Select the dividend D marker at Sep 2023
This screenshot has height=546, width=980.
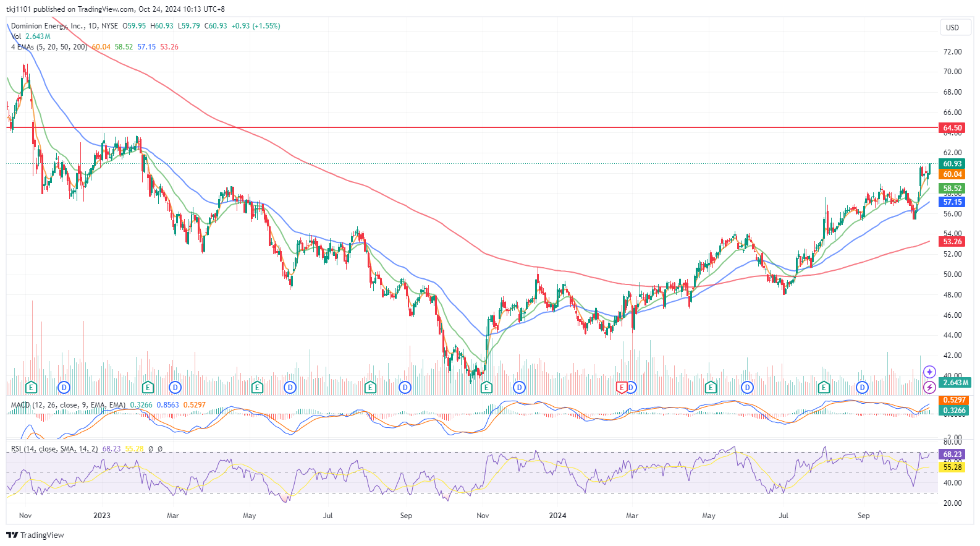point(405,388)
